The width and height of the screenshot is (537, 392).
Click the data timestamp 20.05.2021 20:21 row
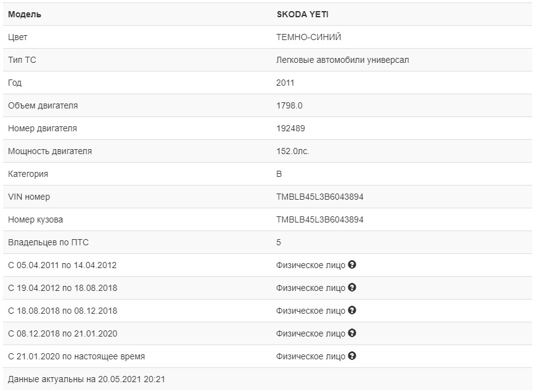click(x=86, y=379)
